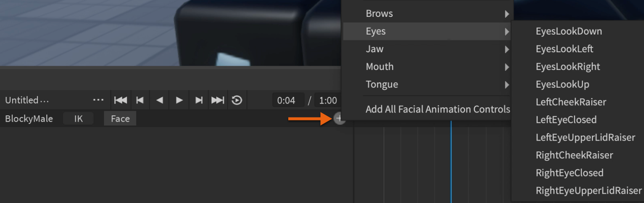Click the plus icon to add a track

click(x=339, y=119)
